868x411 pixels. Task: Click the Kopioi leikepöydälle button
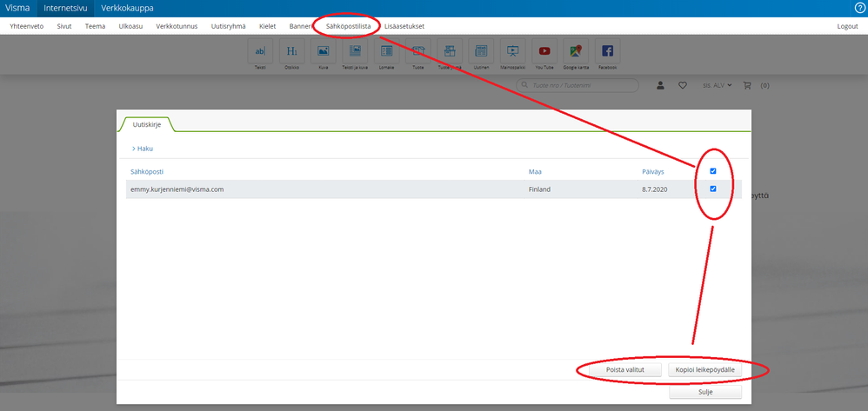point(704,369)
